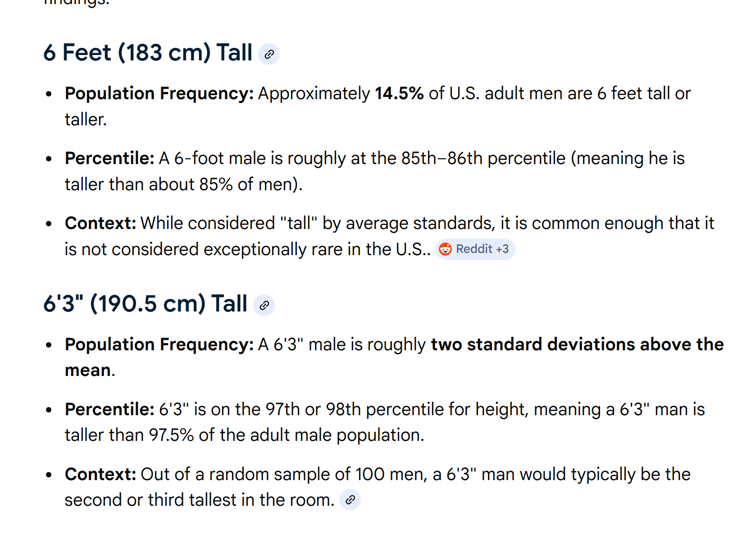
Task: Click the 6'3" (190.5 cm) Tall heading text
Action: pos(145,304)
